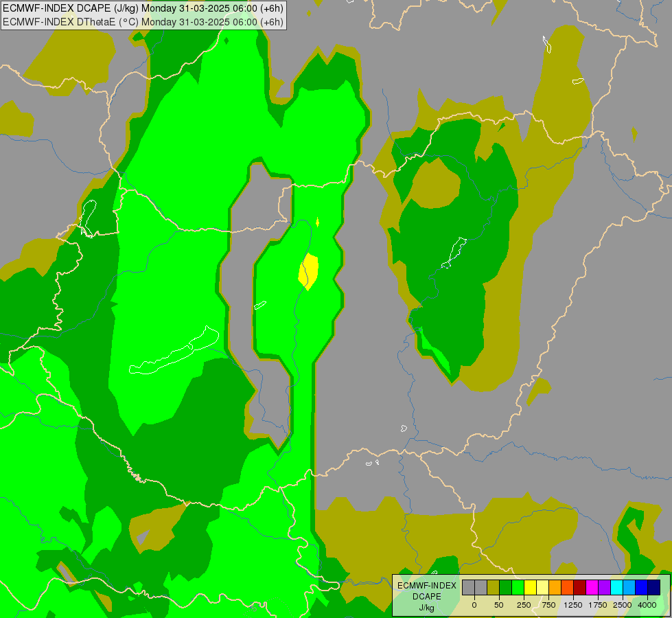
Task: Click the legend value 250
Action: point(524,605)
